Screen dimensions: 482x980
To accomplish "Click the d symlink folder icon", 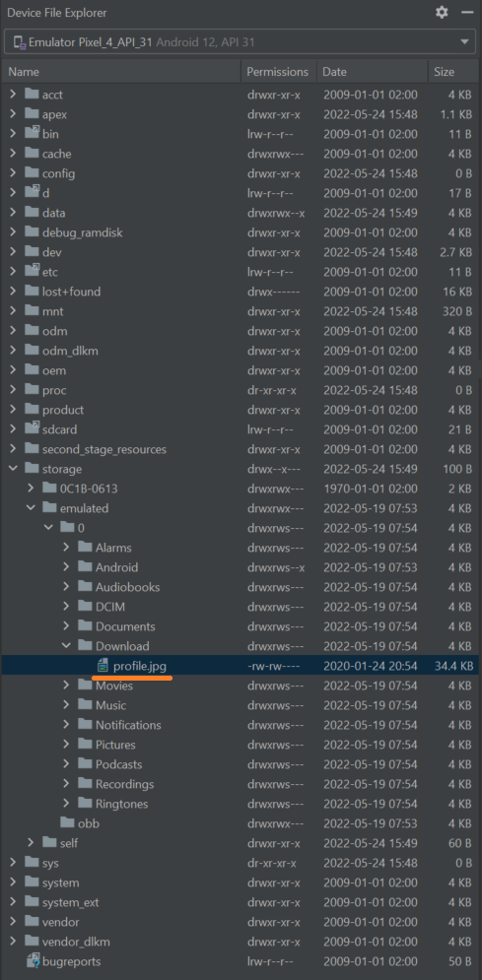I will point(32,192).
